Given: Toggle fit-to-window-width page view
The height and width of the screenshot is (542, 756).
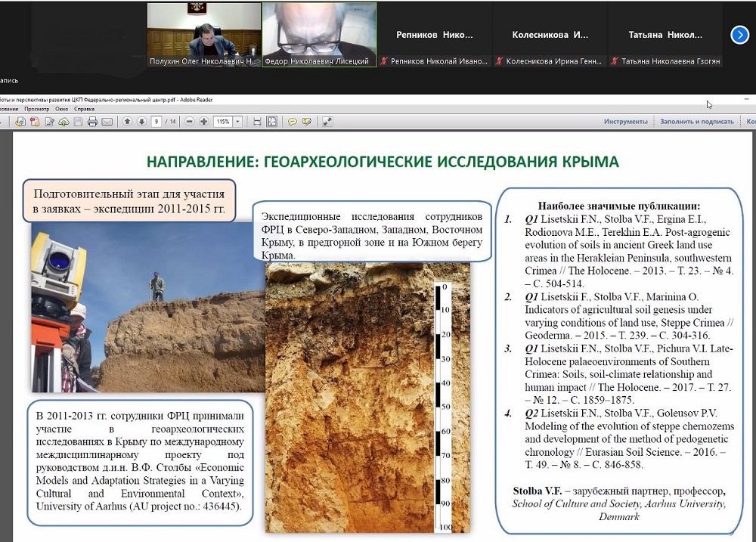Looking at the screenshot, I should (258, 122).
